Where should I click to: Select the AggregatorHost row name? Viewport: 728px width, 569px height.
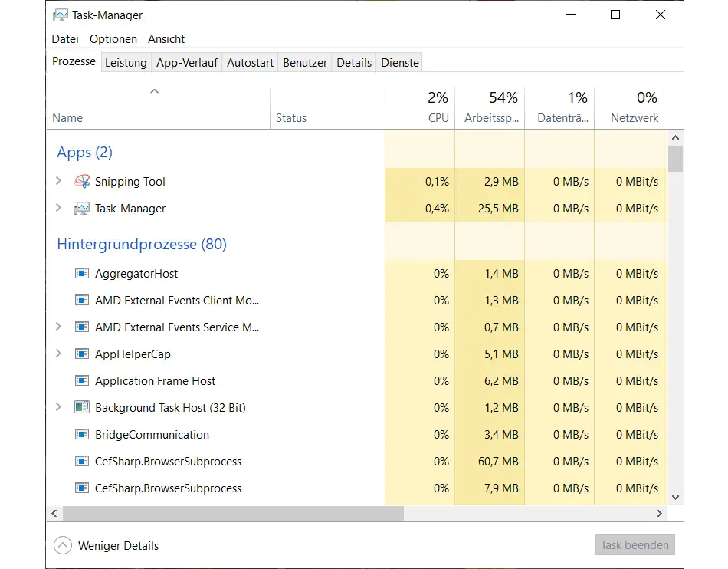(x=136, y=274)
